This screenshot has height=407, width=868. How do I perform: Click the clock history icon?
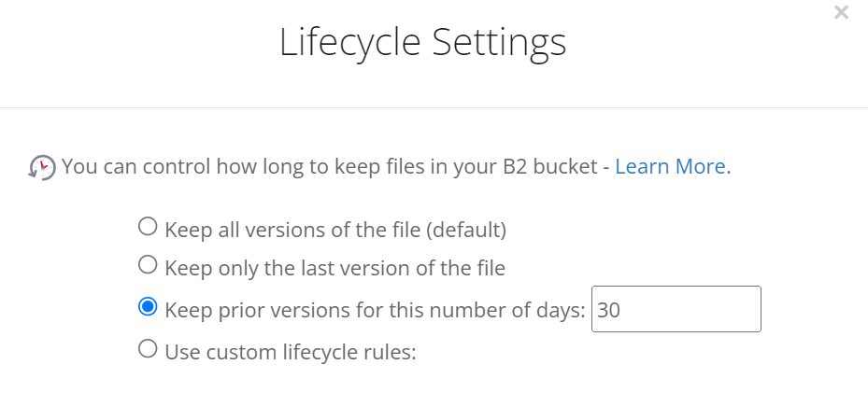pos(42,167)
